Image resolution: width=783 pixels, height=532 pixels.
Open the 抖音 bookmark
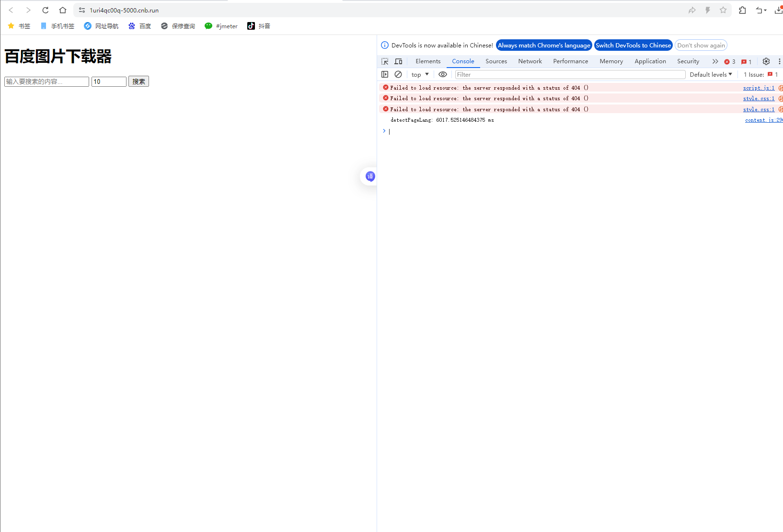(x=259, y=26)
